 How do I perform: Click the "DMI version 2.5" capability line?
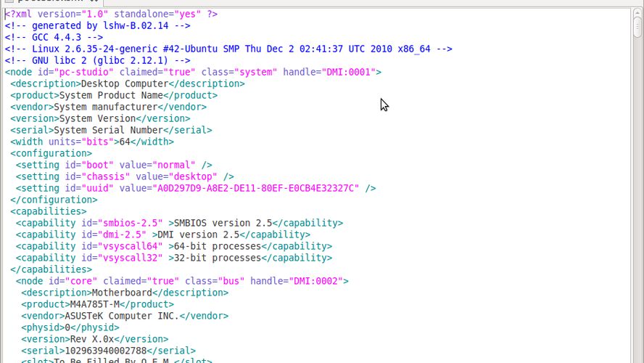(x=163, y=234)
